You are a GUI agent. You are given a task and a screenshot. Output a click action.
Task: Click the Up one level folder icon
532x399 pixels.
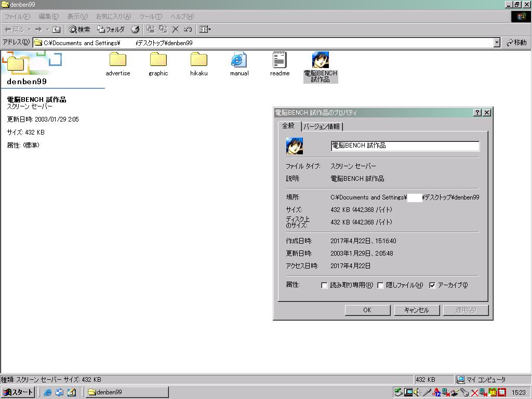57,30
